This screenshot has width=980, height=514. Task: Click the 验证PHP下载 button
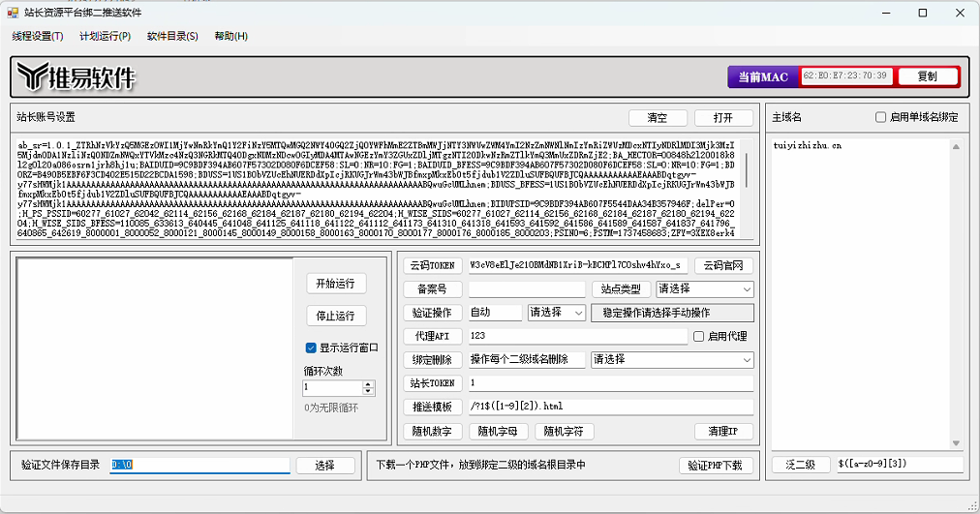[x=716, y=466]
